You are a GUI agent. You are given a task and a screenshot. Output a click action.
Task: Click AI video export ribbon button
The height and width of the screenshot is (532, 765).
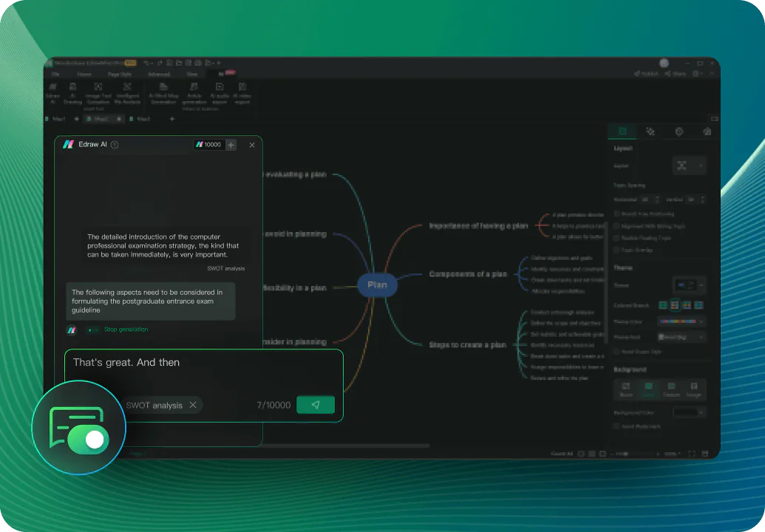[242, 93]
